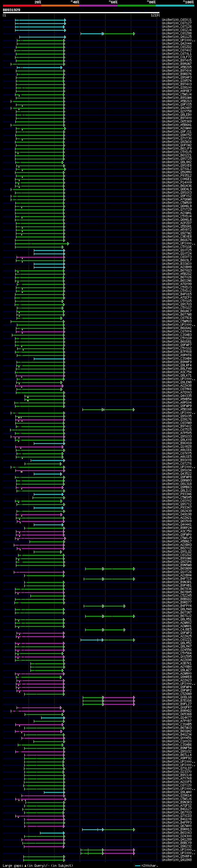Image resolution: width=197 pixels, height=868 pixels.
Task: Select the UniRef100_Q39100 label
Action: [177, 88]
